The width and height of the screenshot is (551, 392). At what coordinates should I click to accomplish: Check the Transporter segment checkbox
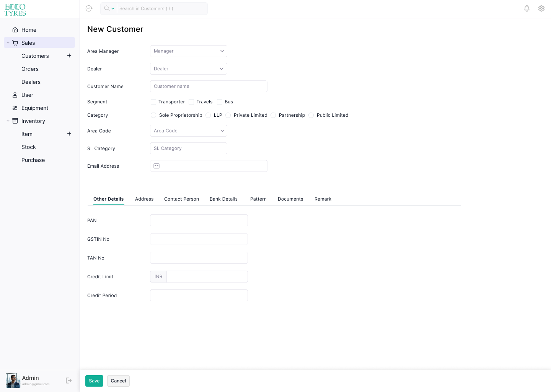coord(153,102)
